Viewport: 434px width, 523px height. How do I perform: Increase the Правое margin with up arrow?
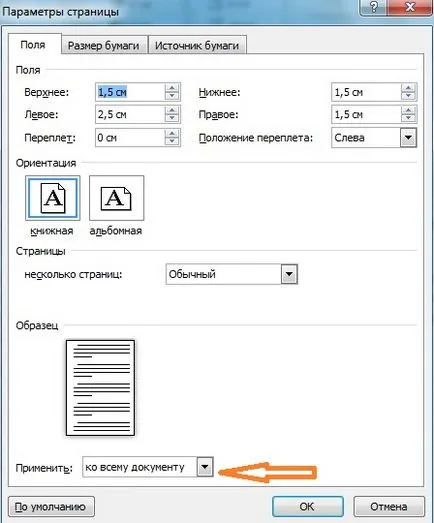408,110
